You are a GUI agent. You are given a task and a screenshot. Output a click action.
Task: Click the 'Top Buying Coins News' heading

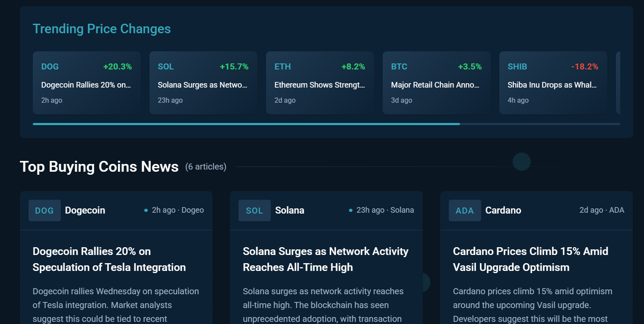(x=99, y=167)
